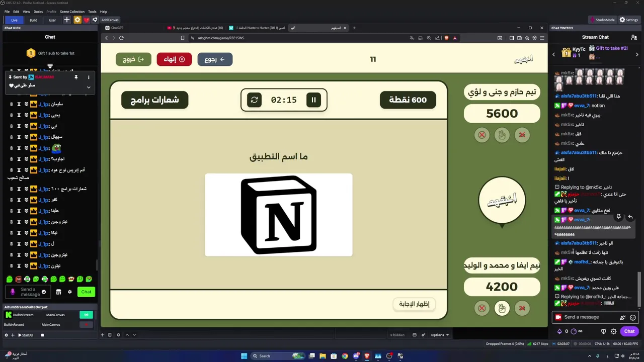Toggle the browser sidebar panel icon
Viewport: 644px width, 362px height.
tap(512, 38)
